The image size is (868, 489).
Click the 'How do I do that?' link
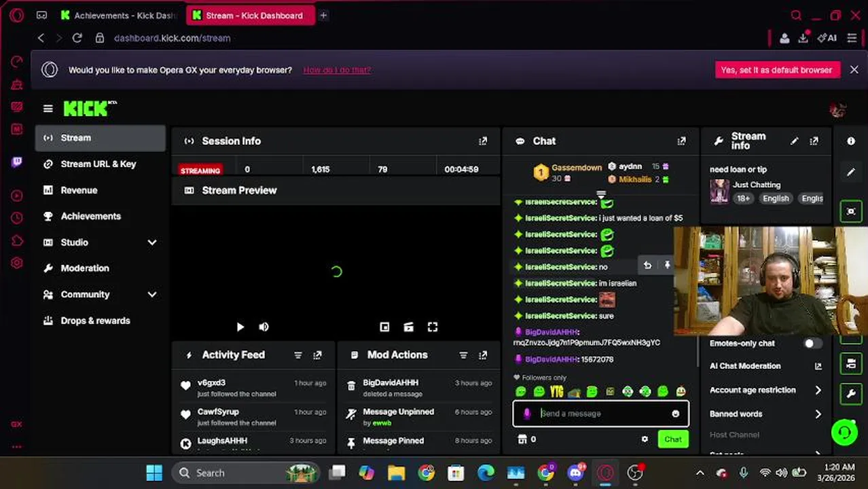337,70
